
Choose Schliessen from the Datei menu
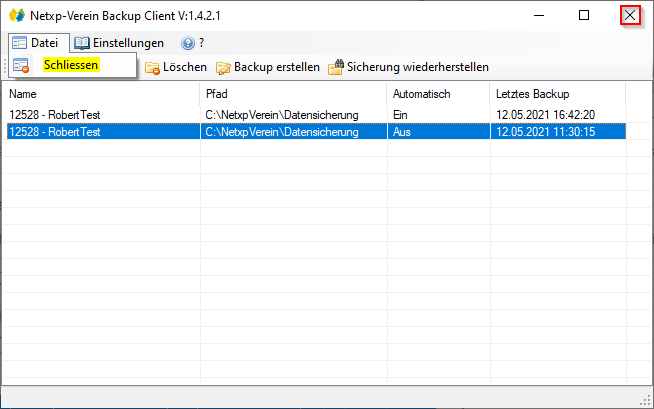(72, 65)
